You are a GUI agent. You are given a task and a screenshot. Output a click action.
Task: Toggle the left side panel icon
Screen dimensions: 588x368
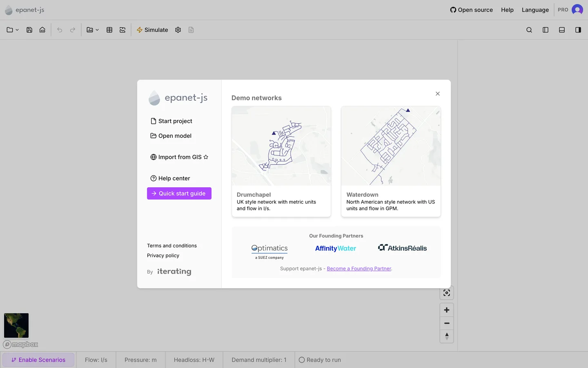pyautogui.click(x=546, y=30)
